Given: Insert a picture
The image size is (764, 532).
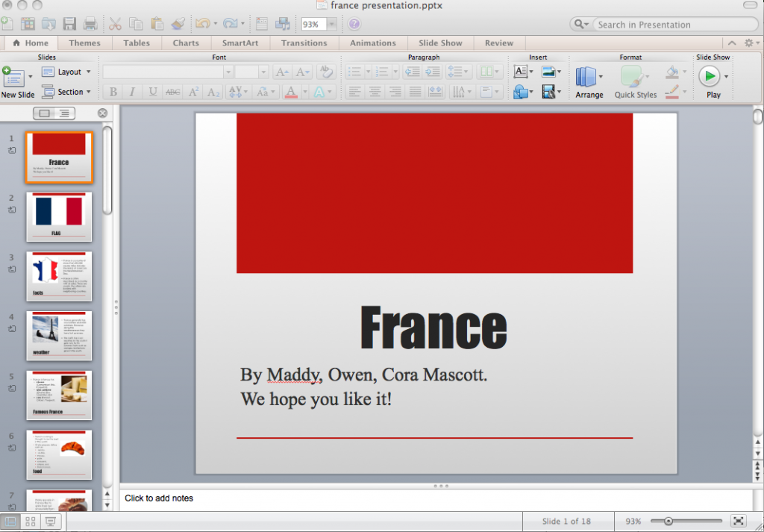Looking at the screenshot, I should pos(548,72).
